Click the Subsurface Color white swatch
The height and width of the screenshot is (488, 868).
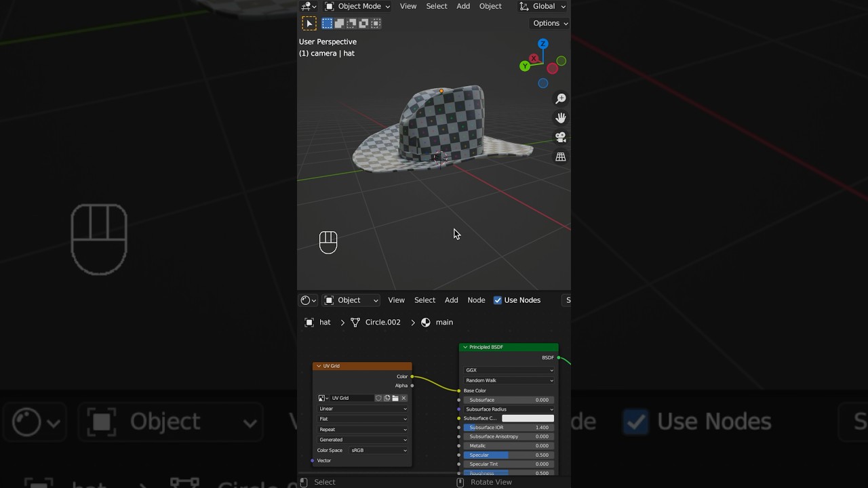528,418
